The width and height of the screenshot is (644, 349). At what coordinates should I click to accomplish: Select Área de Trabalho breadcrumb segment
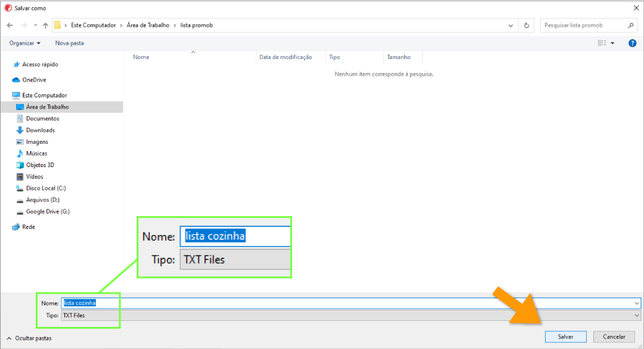148,26
